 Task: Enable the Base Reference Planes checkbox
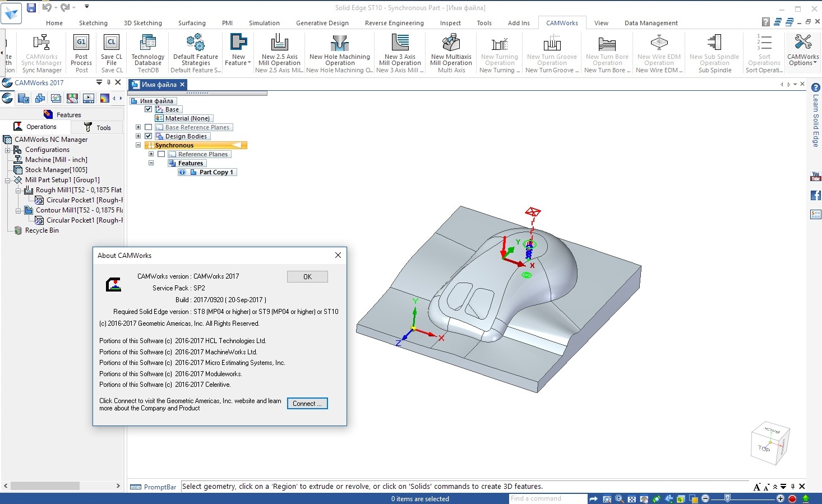[148, 127]
